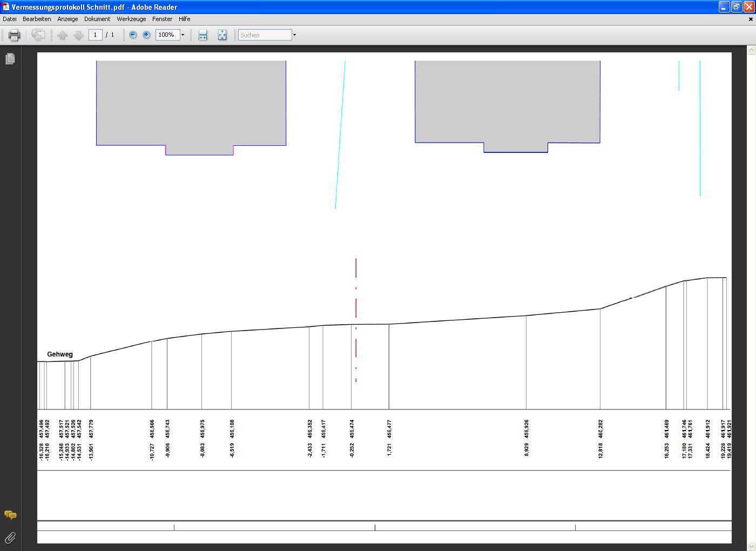Screen dimensions: 756x551
Task: Select the fit full page icon
Action: [x=222, y=35]
